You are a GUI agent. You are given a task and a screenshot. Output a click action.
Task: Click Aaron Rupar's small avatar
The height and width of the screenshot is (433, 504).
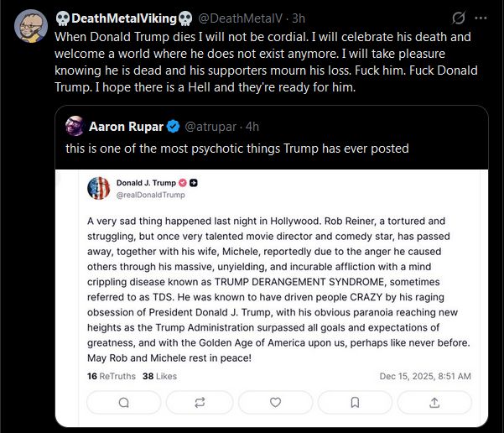tap(75, 126)
